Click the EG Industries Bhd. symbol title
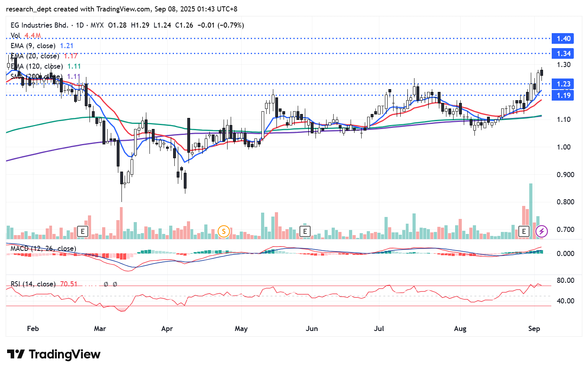Viewport: 588px width, 372px height. pyautogui.click(x=39, y=25)
